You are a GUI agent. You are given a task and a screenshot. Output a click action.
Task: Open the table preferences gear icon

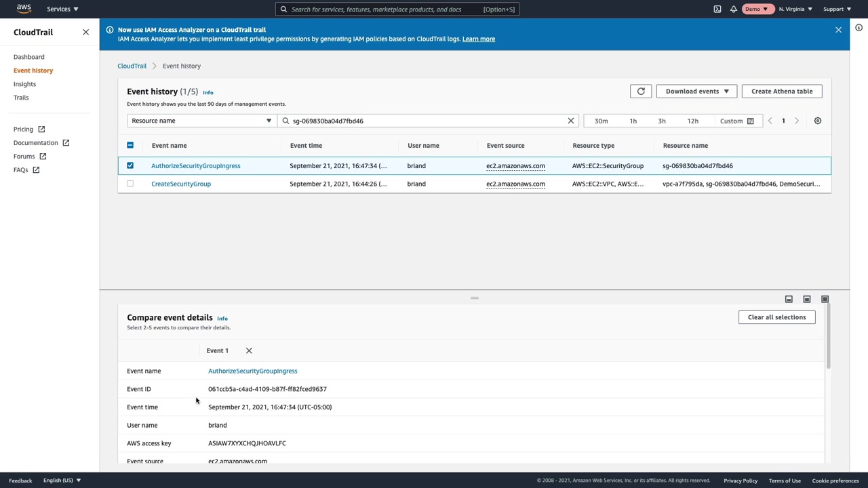click(x=817, y=121)
